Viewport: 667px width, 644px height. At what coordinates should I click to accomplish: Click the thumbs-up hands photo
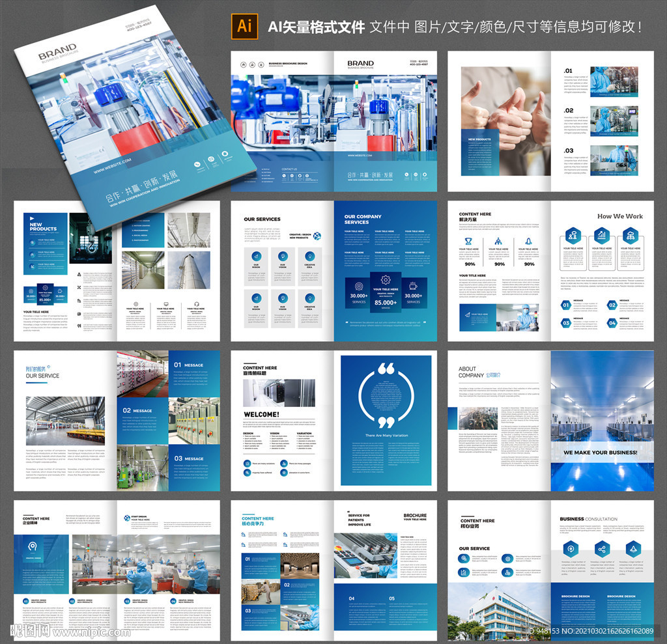[505, 121]
